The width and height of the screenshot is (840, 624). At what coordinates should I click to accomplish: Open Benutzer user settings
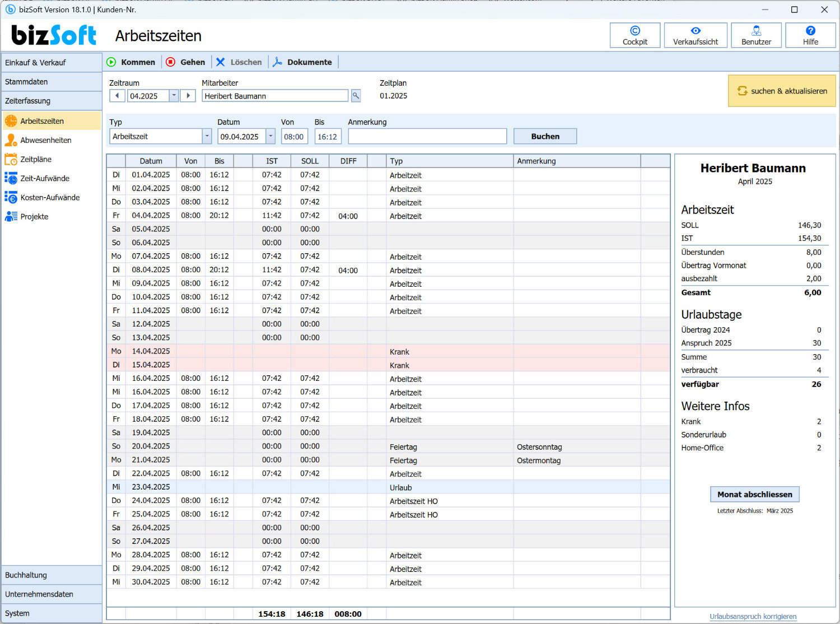click(x=756, y=35)
